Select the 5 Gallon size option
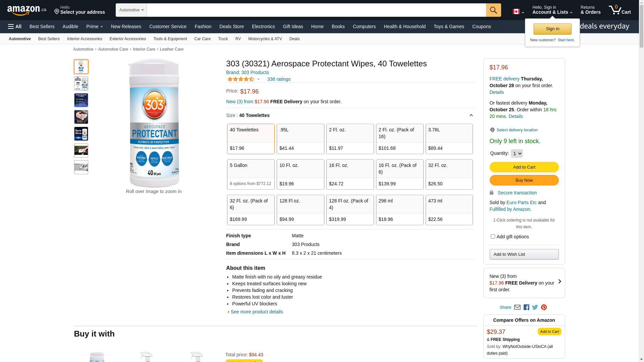 click(x=251, y=174)
